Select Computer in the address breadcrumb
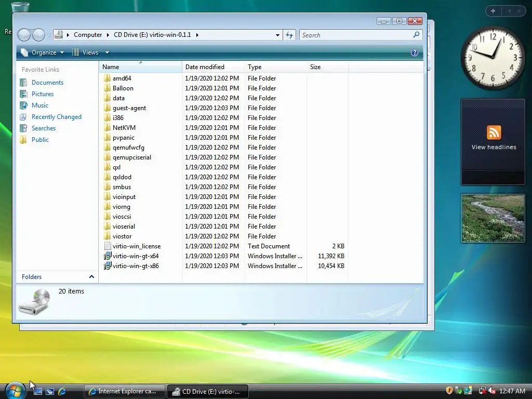Image resolution: width=532 pixels, height=399 pixels. coord(87,35)
